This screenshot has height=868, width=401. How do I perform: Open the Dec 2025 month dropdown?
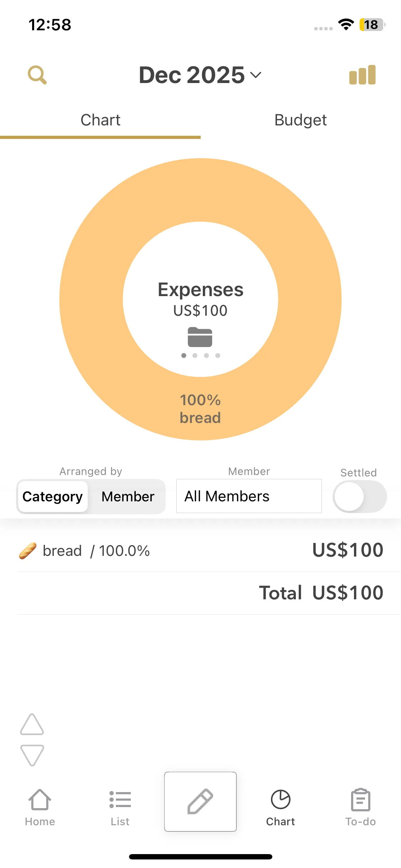(x=192, y=75)
